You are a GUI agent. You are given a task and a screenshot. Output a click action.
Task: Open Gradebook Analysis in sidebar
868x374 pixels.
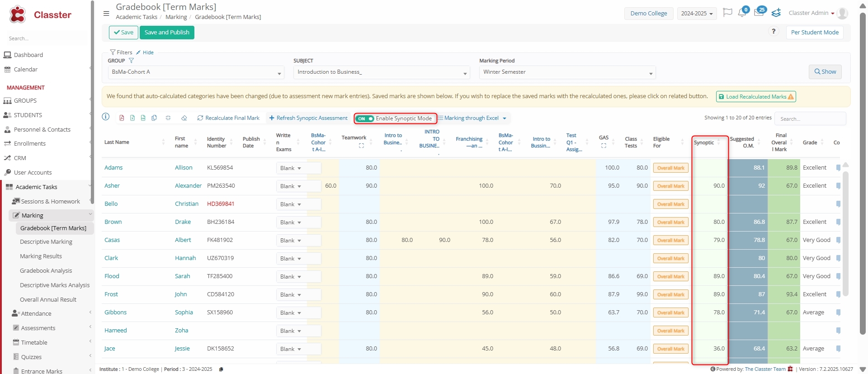(46, 270)
